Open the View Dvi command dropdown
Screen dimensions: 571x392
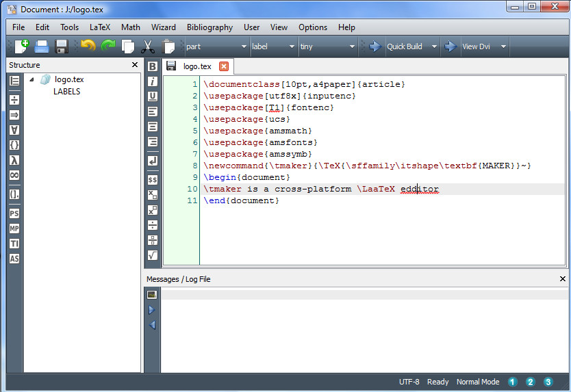[503, 47]
